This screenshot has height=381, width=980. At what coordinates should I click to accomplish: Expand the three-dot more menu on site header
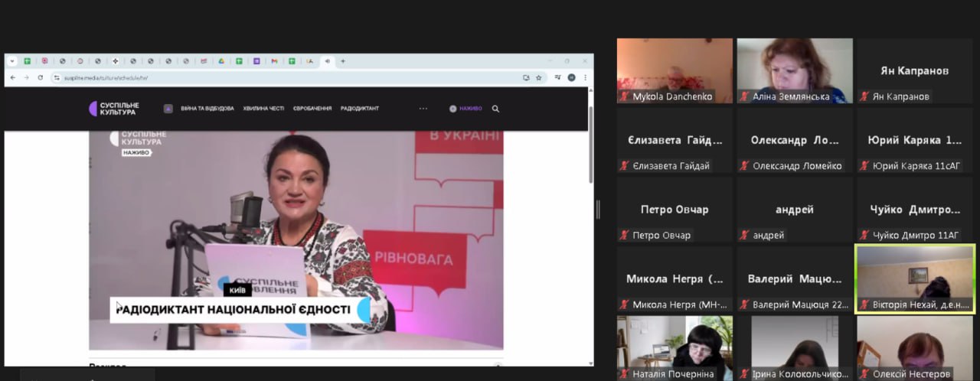423,109
